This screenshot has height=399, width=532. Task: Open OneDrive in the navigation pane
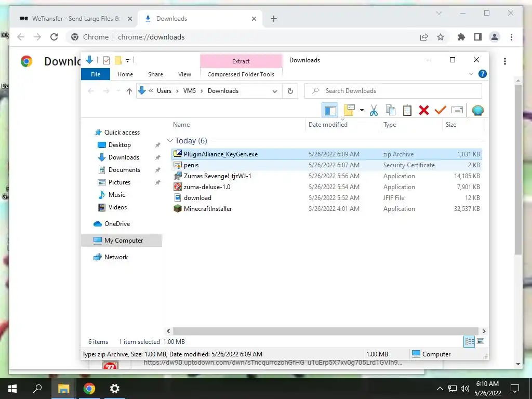pos(117,224)
